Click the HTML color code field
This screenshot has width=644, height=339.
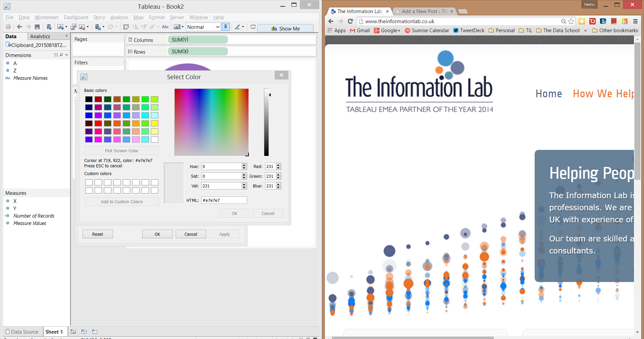pos(224,200)
